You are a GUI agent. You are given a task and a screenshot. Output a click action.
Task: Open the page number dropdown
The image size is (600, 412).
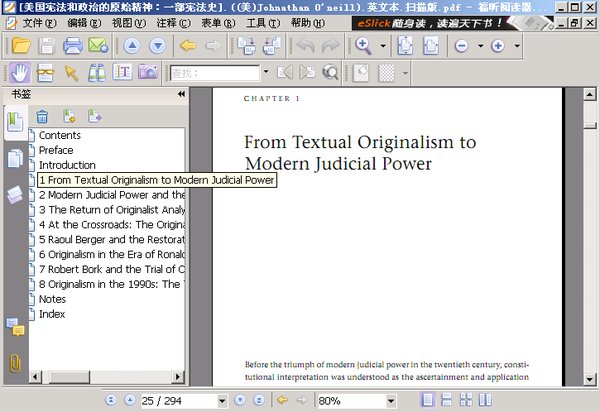[220, 401]
